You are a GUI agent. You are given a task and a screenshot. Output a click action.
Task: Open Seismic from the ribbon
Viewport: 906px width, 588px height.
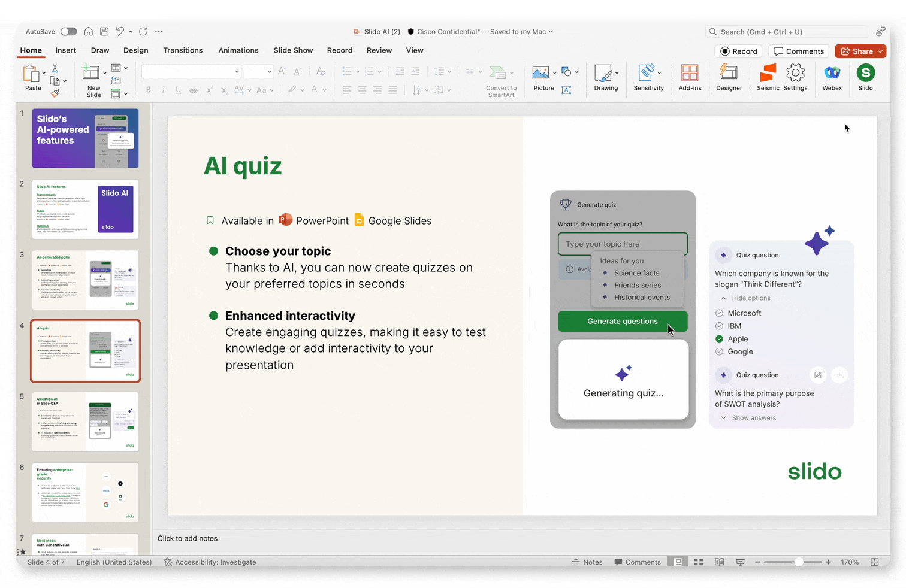click(x=768, y=78)
